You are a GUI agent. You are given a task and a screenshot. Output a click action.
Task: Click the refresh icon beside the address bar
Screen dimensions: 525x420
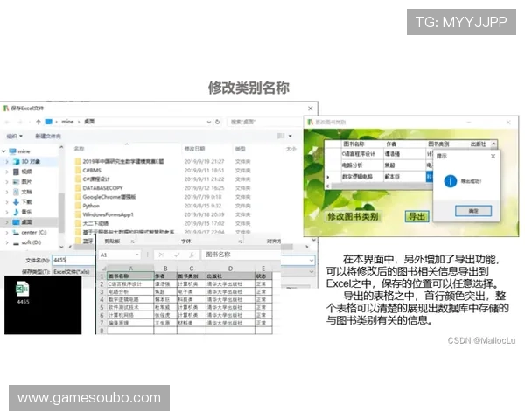click(217, 122)
